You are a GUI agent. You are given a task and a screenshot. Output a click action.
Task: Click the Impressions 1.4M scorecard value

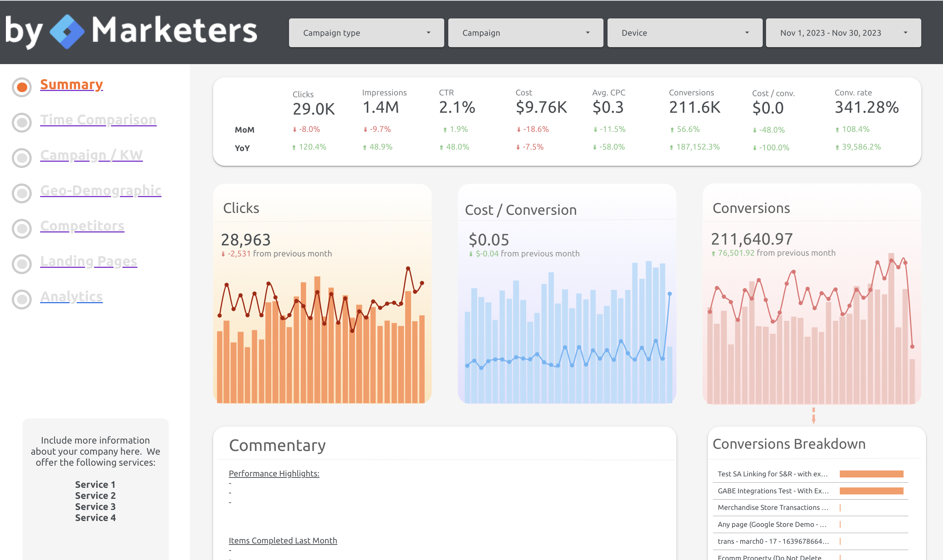tap(380, 108)
